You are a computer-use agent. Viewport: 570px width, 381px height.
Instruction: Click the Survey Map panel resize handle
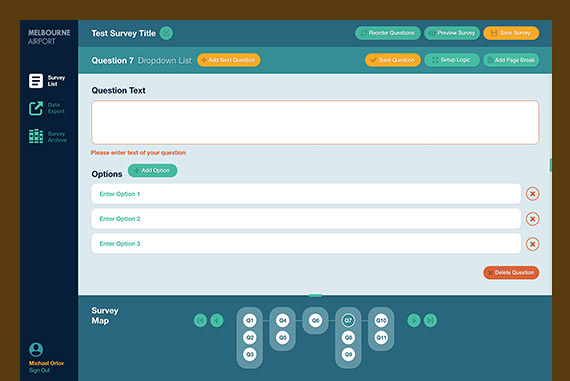click(x=315, y=296)
